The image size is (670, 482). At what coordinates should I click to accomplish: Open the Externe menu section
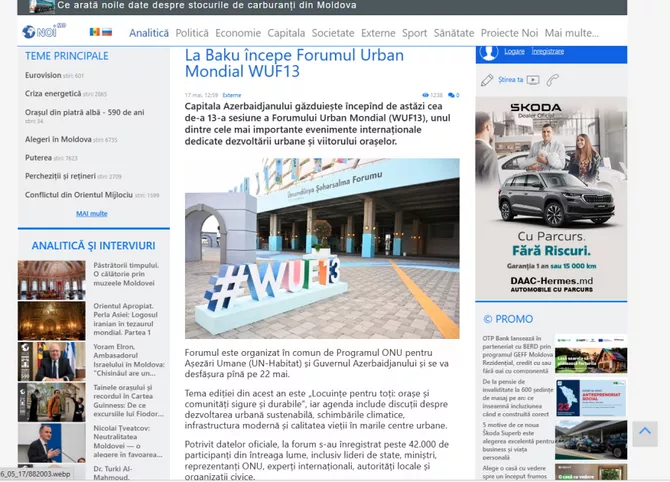click(378, 33)
